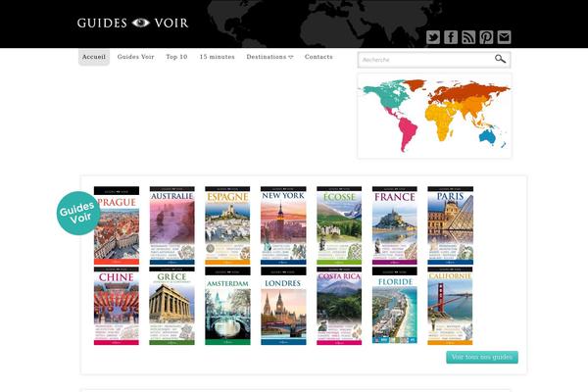The image size is (588, 392).
Task: Open the Facebook social icon
Action: pyautogui.click(x=451, y=37)
